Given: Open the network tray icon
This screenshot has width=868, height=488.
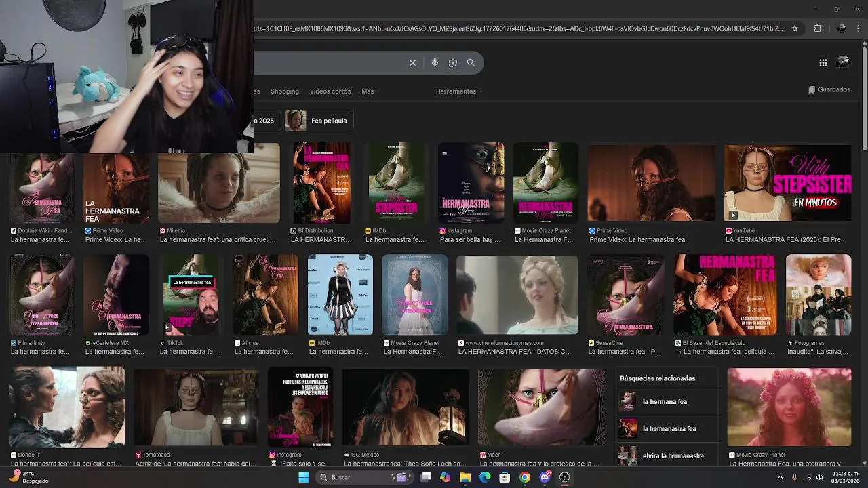Looking at the screenshot, I should click(x=809, y=477).
